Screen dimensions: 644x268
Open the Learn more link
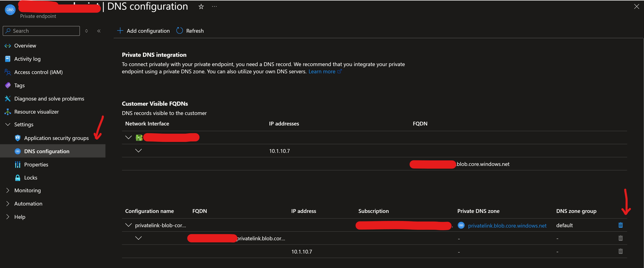[322, 71]
